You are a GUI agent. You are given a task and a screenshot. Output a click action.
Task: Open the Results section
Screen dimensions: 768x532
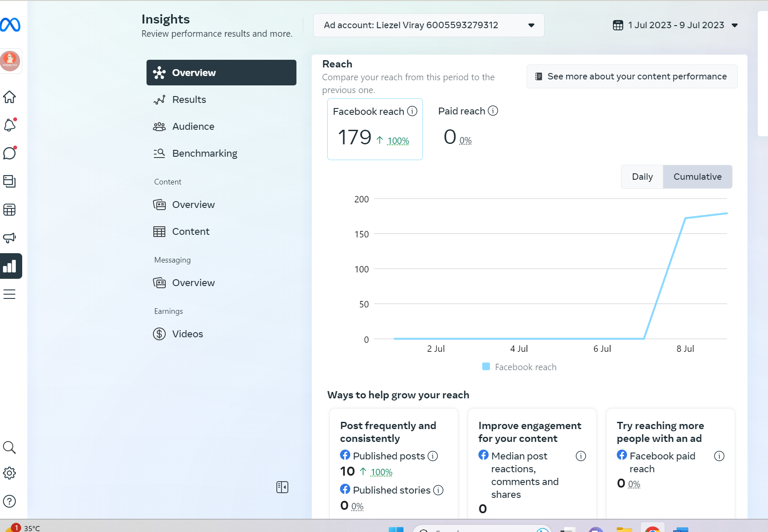[x=221, y=99]
